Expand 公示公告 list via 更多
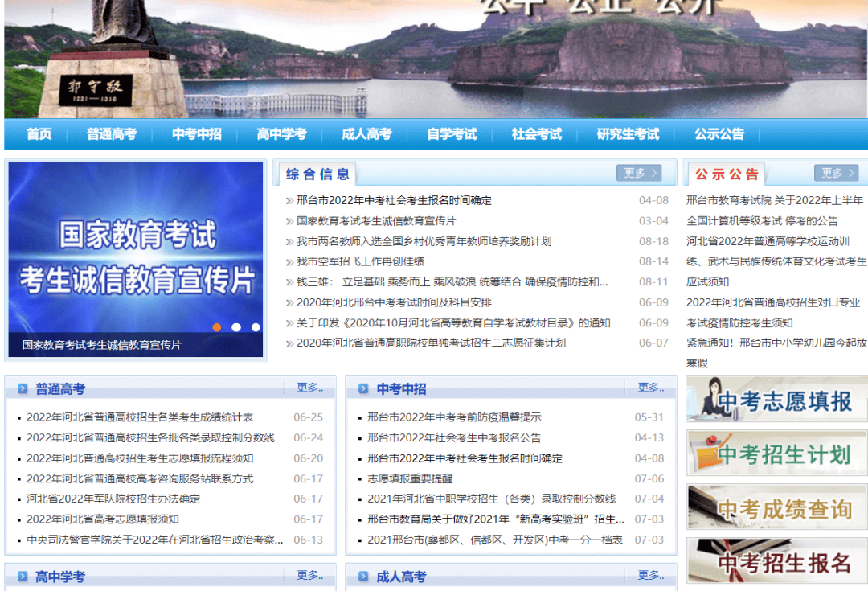This screenshot has width=868, height=591. tap(836, 173)
